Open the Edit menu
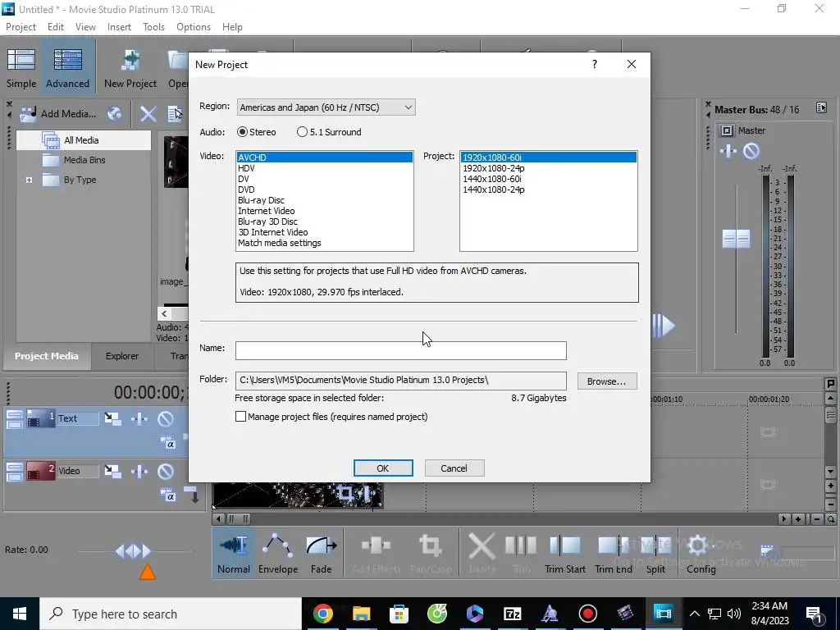Screen dimensions: 840x630 [56, 27]
